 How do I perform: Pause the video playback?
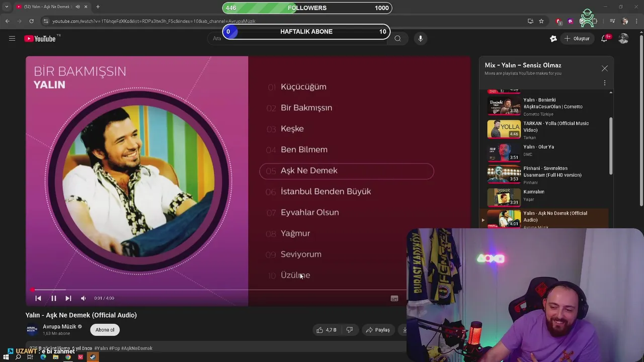(x=53, y=298)
